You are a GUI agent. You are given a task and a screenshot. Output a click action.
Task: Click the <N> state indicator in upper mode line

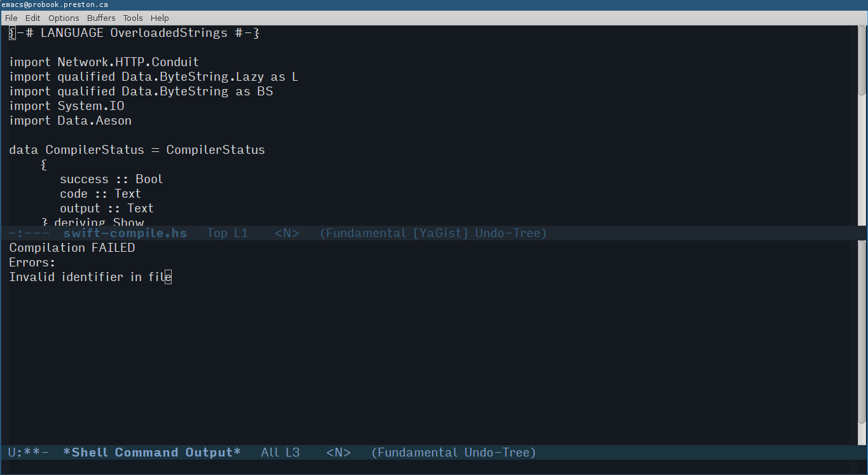[x=287, y=233]
